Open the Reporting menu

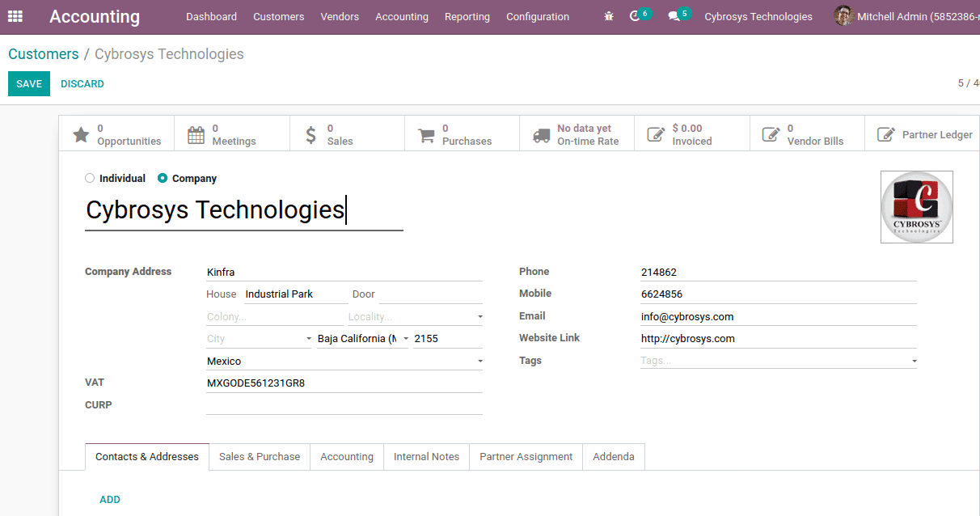(467, 16)
